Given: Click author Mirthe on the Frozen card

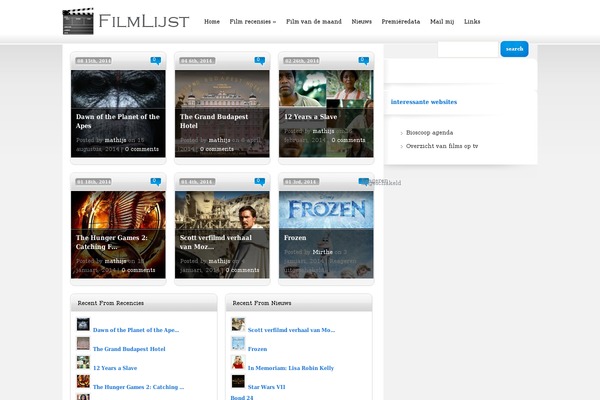Looking at the screenshot, I should tap(323, 252).
